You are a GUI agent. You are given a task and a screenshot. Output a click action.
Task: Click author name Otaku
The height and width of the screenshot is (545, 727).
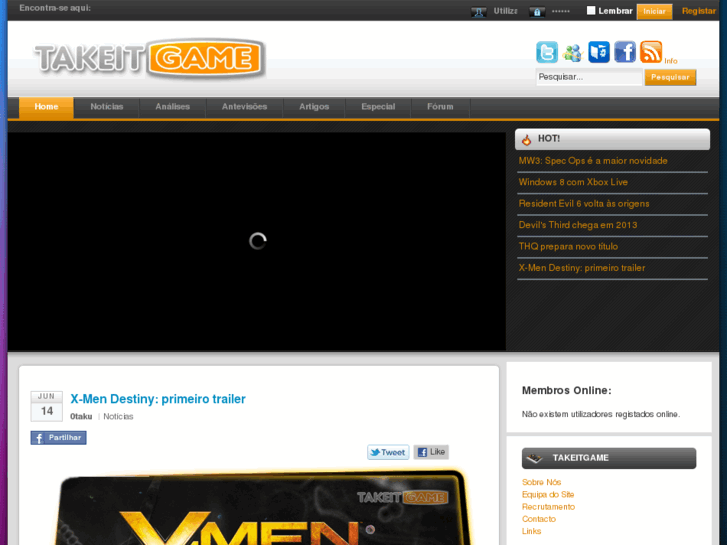(81, 417)
